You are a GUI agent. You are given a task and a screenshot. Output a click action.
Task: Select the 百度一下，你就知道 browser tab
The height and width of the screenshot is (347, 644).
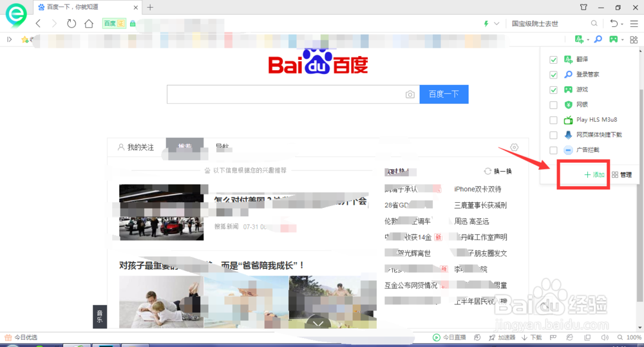pyautogui.click(x=87, y=7)
